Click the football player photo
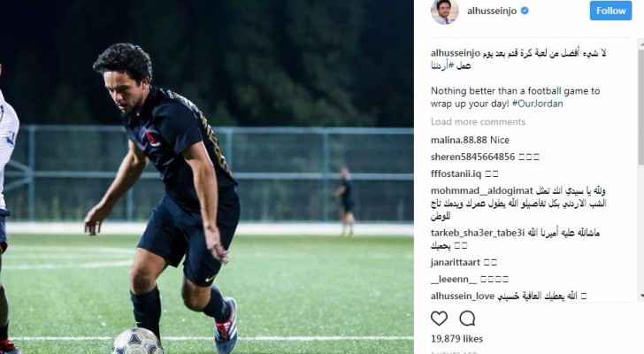The image size is (644, 354). [207, 177]
